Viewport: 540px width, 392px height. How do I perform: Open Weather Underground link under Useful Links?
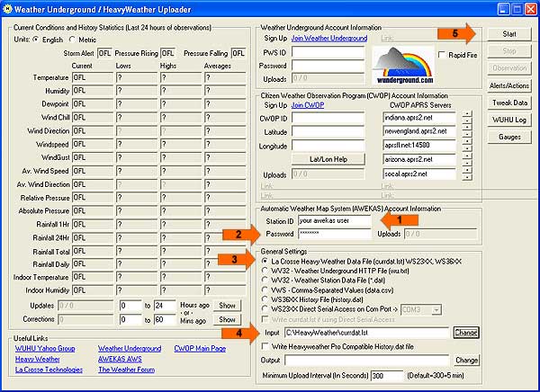(x=130, y=348)
